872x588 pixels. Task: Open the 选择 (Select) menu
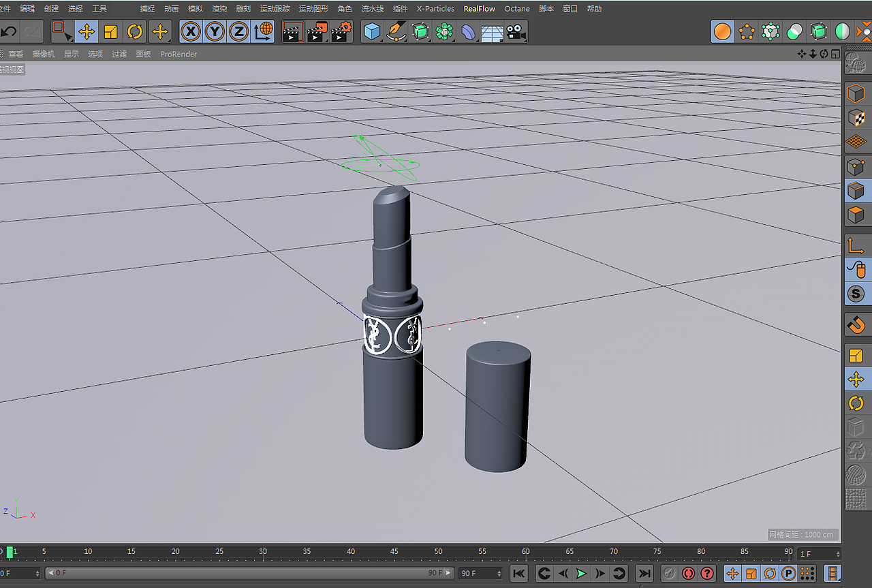point(75,9)
